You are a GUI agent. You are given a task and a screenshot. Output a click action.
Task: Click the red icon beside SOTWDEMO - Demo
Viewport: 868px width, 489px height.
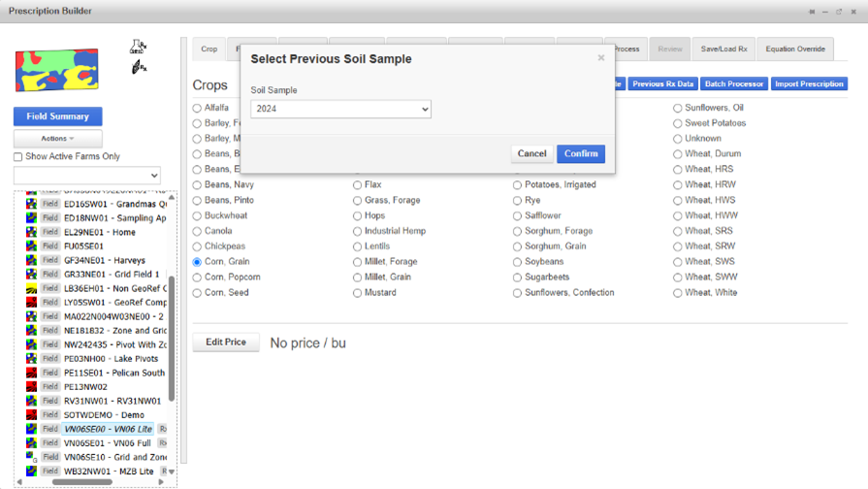tap(32, 415)
